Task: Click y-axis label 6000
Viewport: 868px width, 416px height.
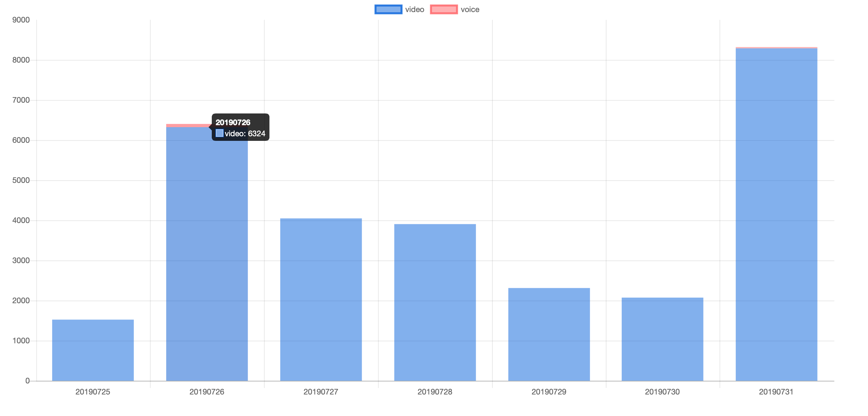Action: (x=21, y=140)
